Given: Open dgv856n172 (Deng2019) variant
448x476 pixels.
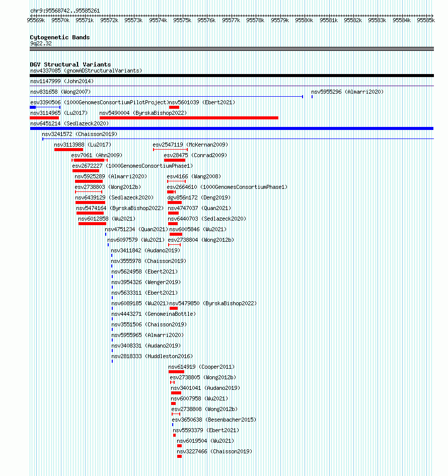Looking at the screenshot, I should coord(199,198).
